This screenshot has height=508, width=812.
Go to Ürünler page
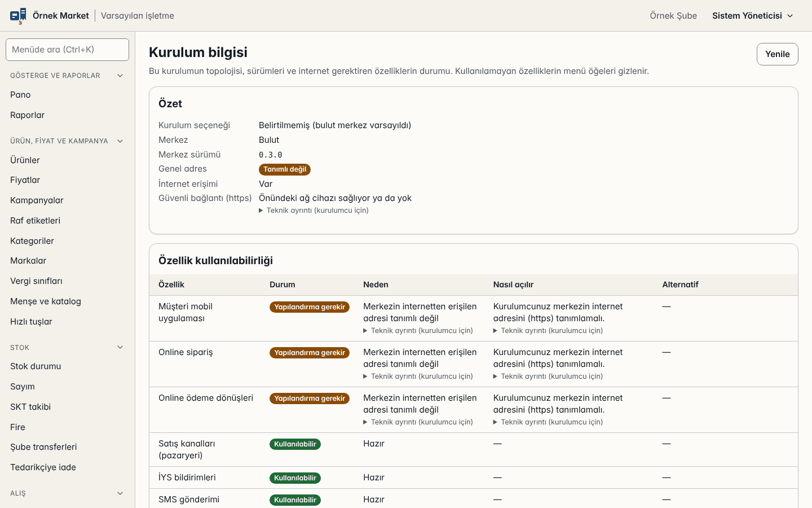click(x=67, y=160)
